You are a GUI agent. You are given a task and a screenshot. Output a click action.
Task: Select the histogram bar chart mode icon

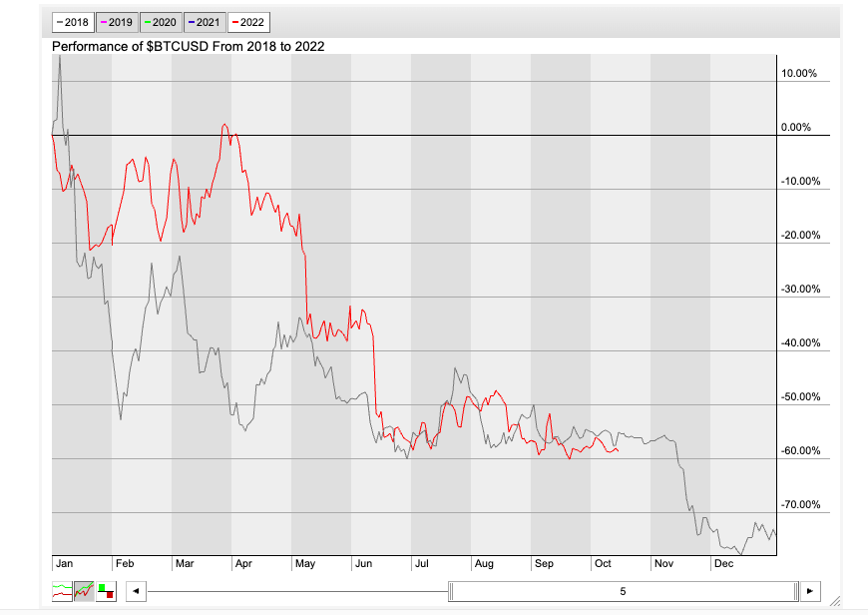[x=106, y=591]
